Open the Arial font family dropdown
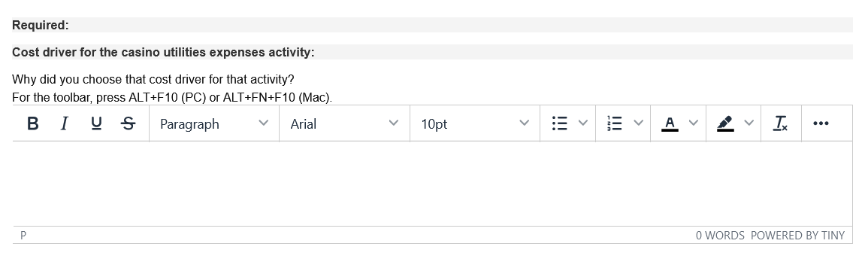868x274 pixels. [x=345, y=123]
